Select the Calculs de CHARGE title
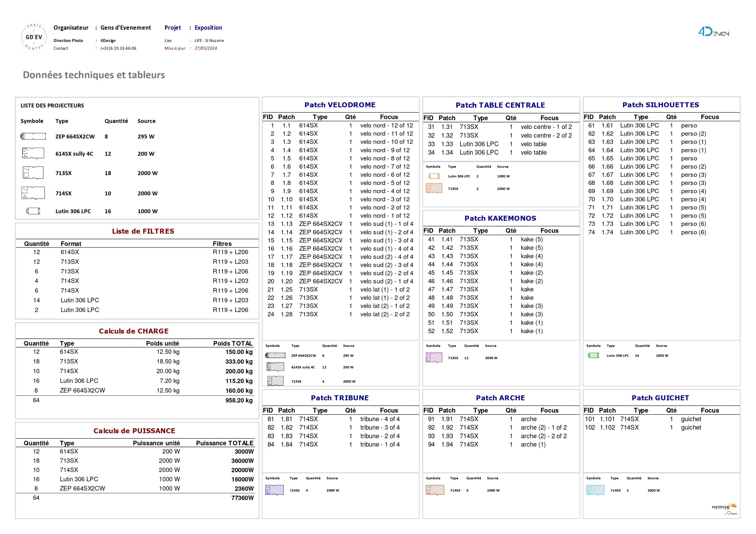Image resolution: width=756 pixels, height=534 pixels. [x=134, y=331]
